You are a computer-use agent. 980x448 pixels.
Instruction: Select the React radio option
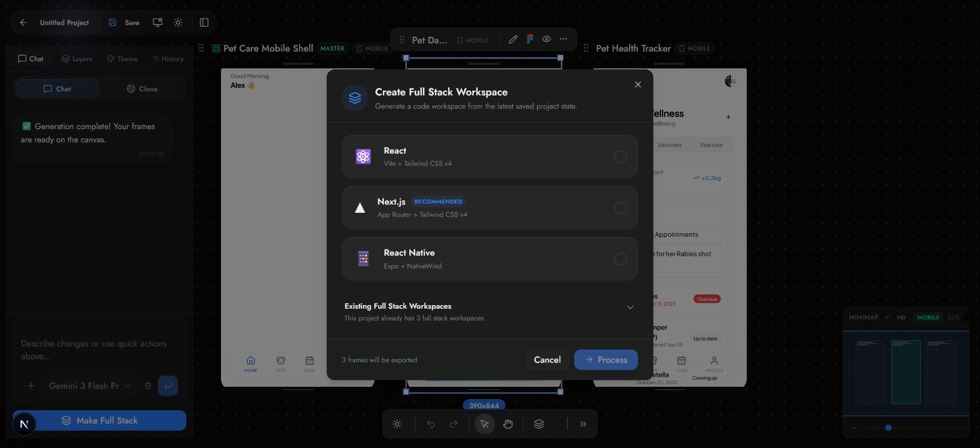pos(621,157)
